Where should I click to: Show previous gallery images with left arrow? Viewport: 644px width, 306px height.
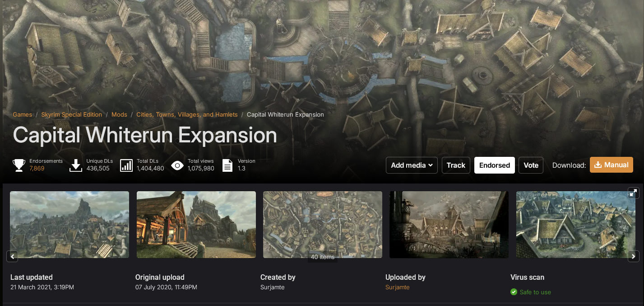point(13,256)
